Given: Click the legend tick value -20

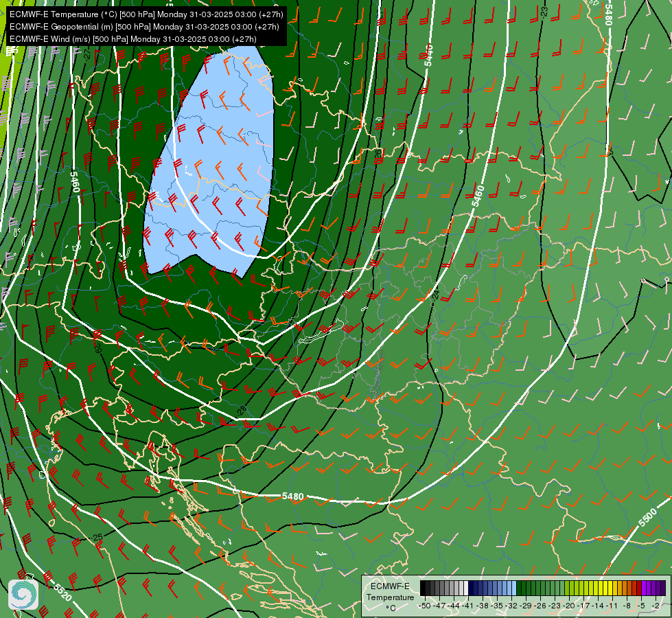Looking at the screenshot, I should pyautogui.click(x=569, y=606).
